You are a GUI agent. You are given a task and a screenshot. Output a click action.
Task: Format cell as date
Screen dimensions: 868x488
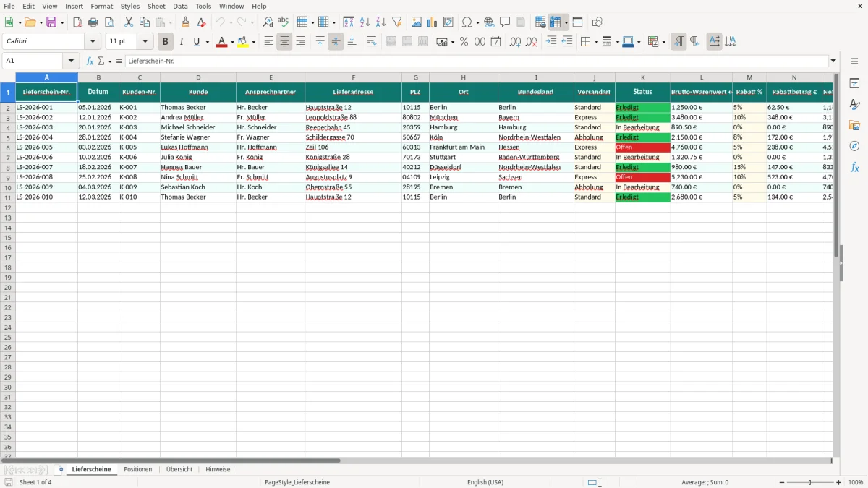(x=496, y=42)
